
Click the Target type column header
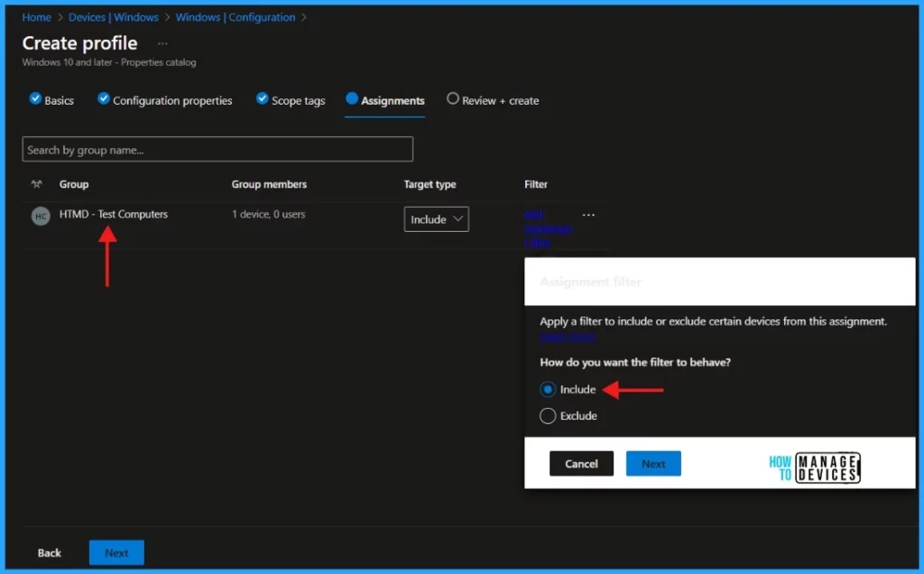tap(430, 184)
